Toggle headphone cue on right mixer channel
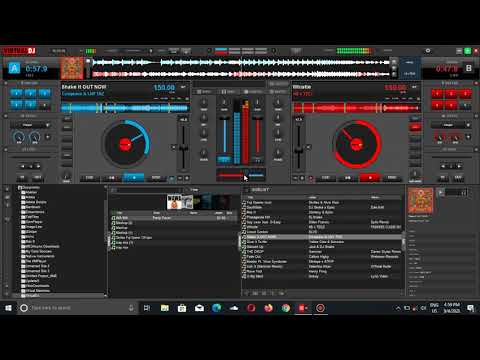The image size is (480, 360). pyautogui.click(x=257, y=159)
